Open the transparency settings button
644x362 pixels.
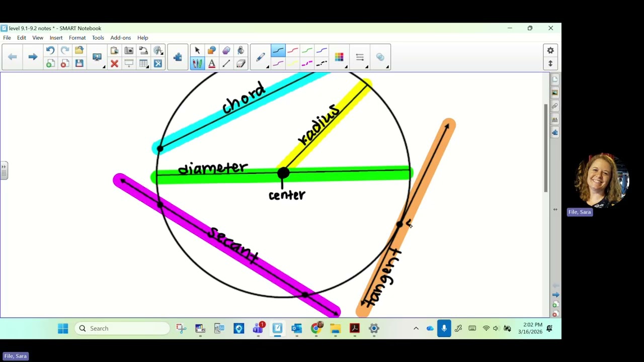[380, 57]
